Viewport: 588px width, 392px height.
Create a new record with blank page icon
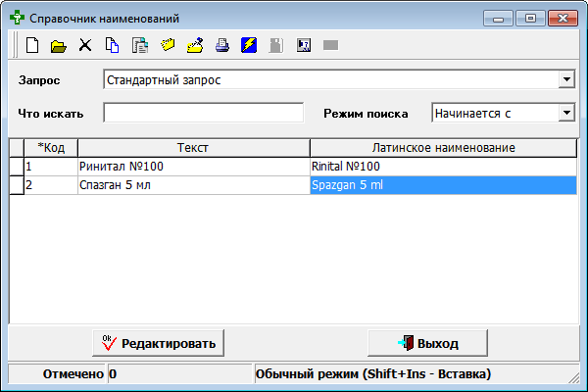pos(32,45)
